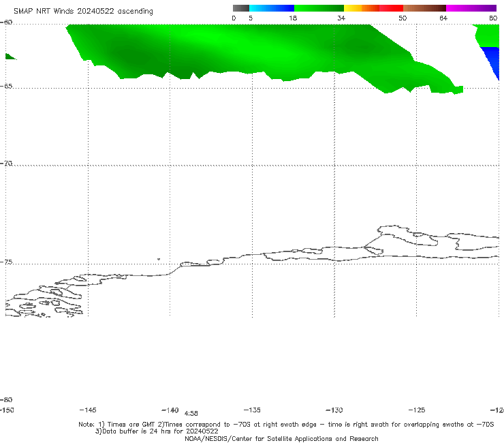Click the small green wedge at left edge
The height and width of the screenshot is (443, 504).
tap(10, 57)
